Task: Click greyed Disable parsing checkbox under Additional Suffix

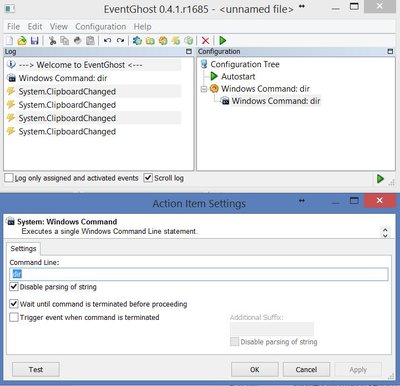Action: 234,342
